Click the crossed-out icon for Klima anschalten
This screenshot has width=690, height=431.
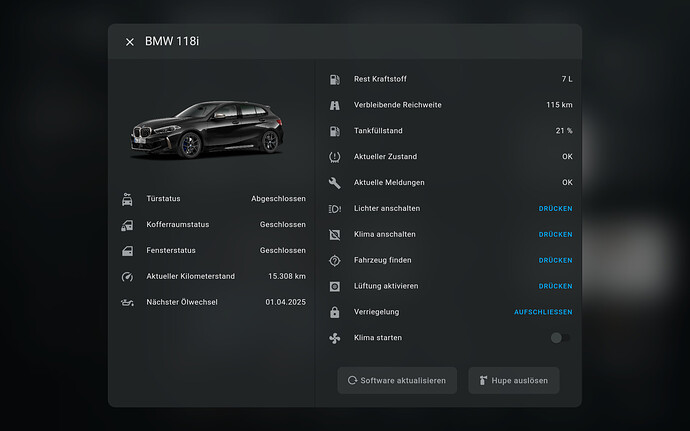point(334,235)
